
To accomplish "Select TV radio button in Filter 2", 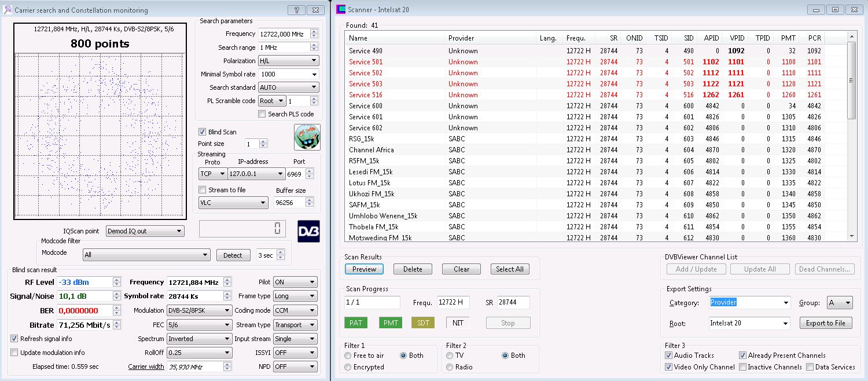I will [450, 356].
